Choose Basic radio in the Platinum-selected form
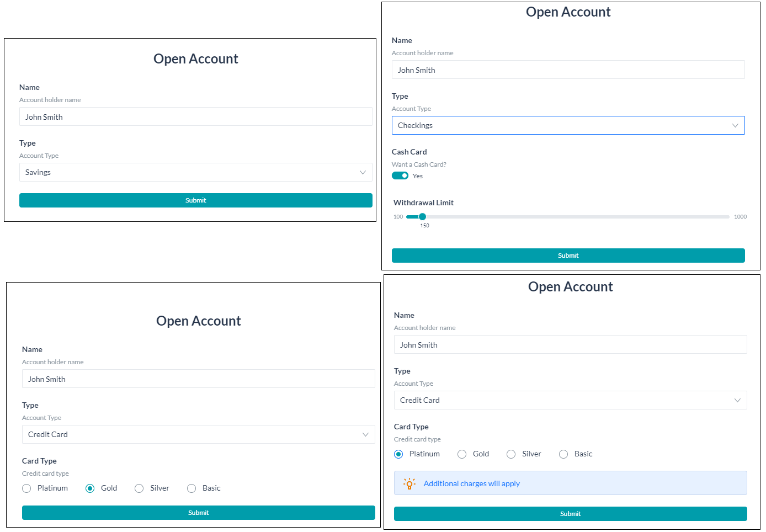766x532 pixels. coord(563,454)
